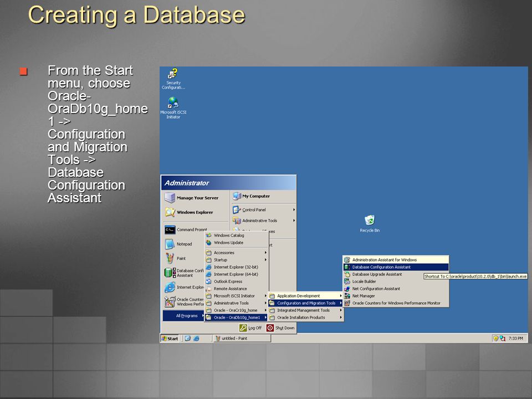The width and height of the screenshot is (532, 399).
Task: Click the 7:33 PM system clock
Action: 516,338
